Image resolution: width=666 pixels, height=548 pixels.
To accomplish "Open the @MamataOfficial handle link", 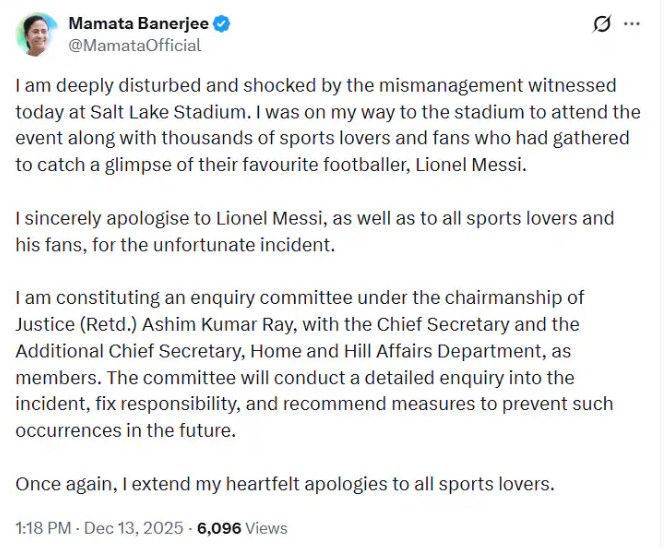I will coord(134,45).
